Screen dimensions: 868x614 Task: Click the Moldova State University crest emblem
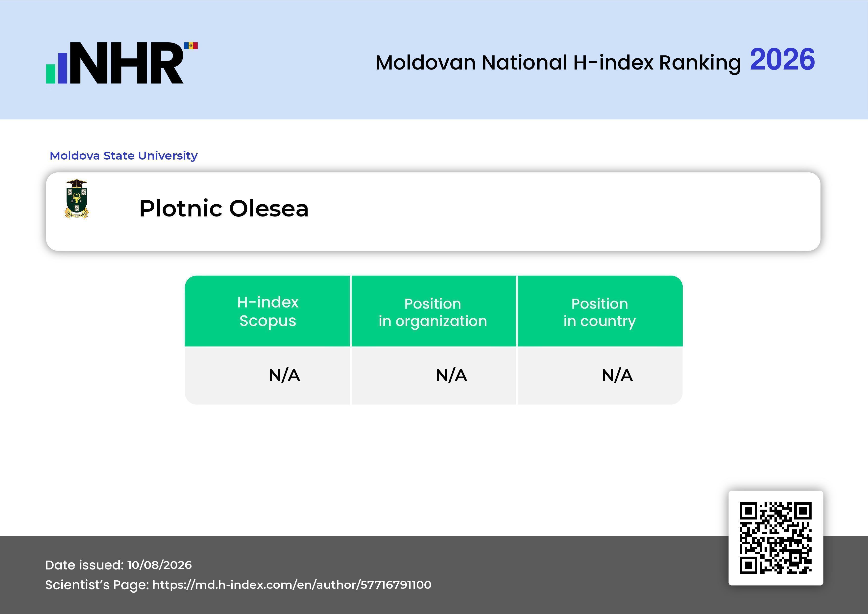click(77, 199)
